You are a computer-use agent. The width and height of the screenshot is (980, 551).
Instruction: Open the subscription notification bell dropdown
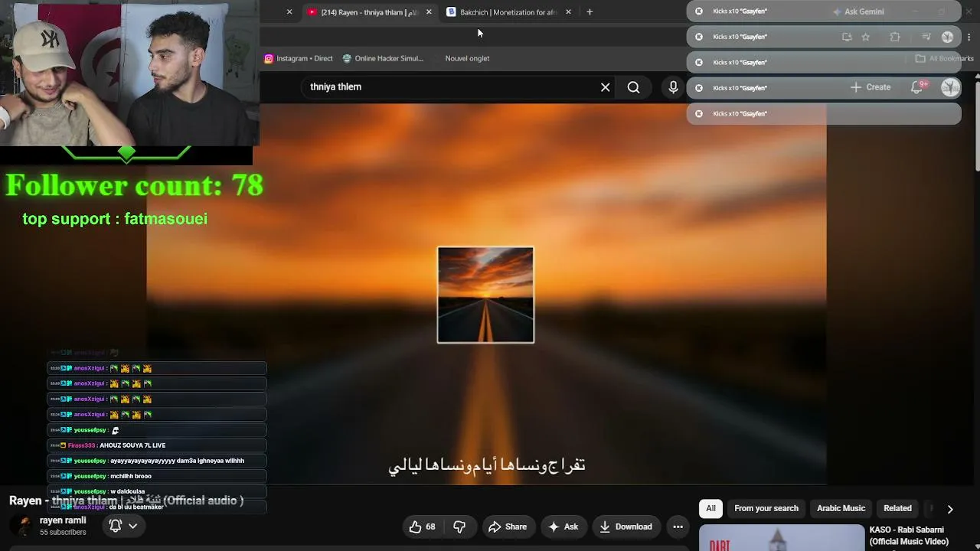(122, 526)
